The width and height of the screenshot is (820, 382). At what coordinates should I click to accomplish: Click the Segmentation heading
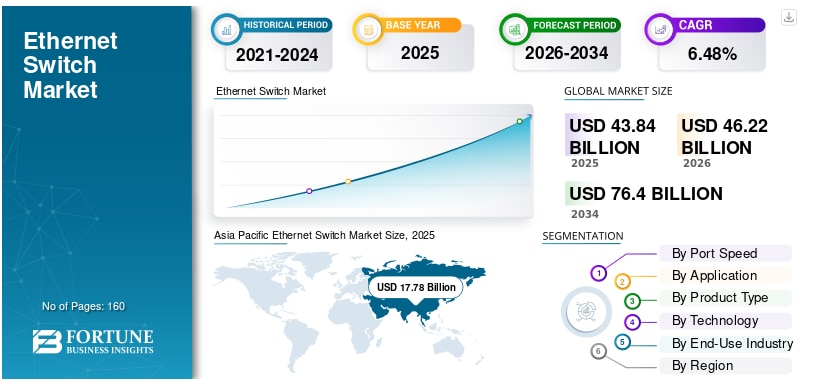pos(583,236)
